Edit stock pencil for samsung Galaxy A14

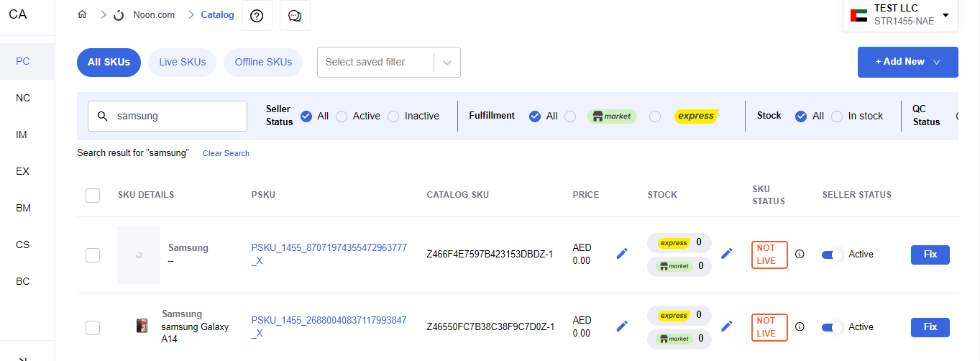727,326
